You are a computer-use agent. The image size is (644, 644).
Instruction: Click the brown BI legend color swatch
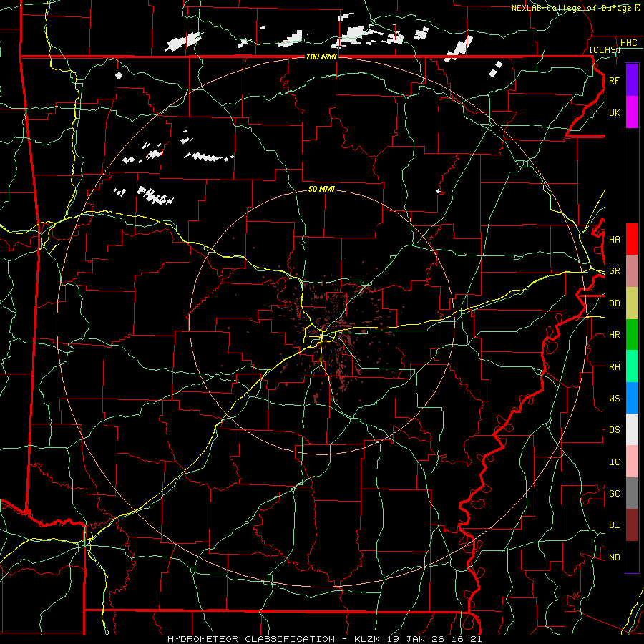point(632,525)
